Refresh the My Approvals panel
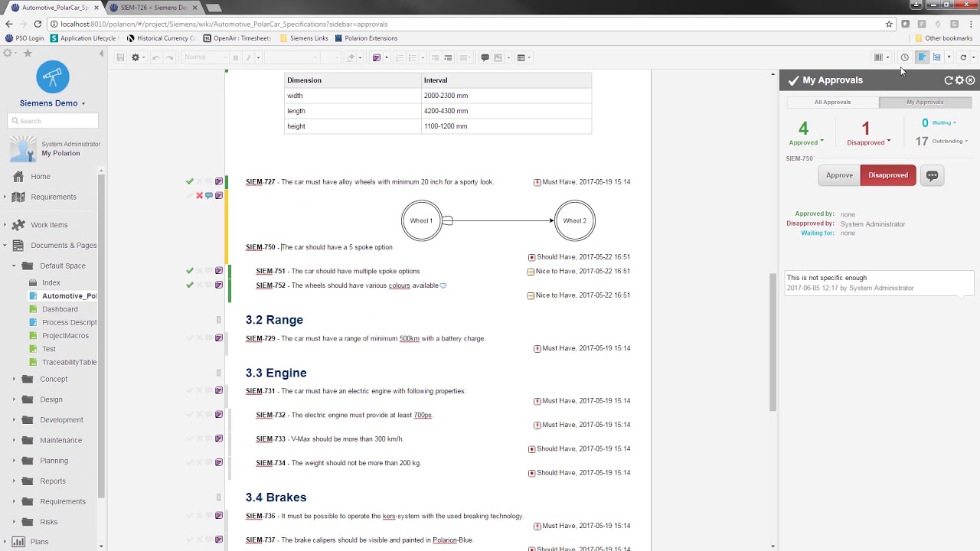Viewport: 980px width, 551px height. tap(949, 80)
